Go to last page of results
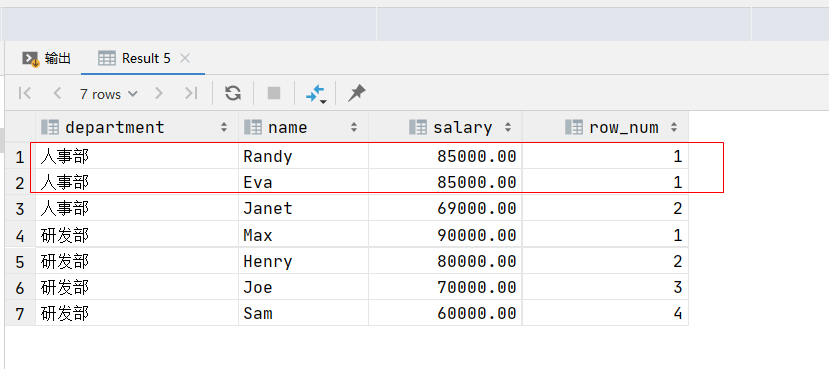 [x=190, y=94]
